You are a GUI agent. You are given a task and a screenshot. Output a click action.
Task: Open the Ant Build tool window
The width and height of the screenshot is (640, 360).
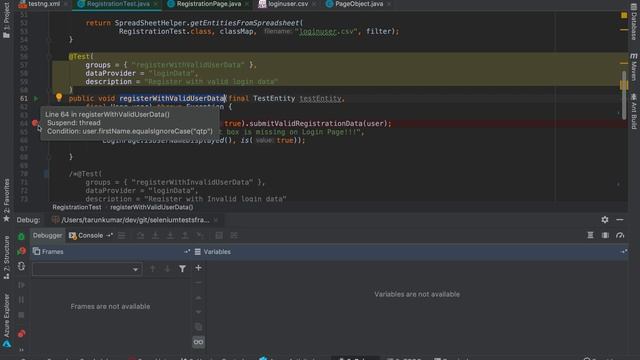[x=633, y=111]
